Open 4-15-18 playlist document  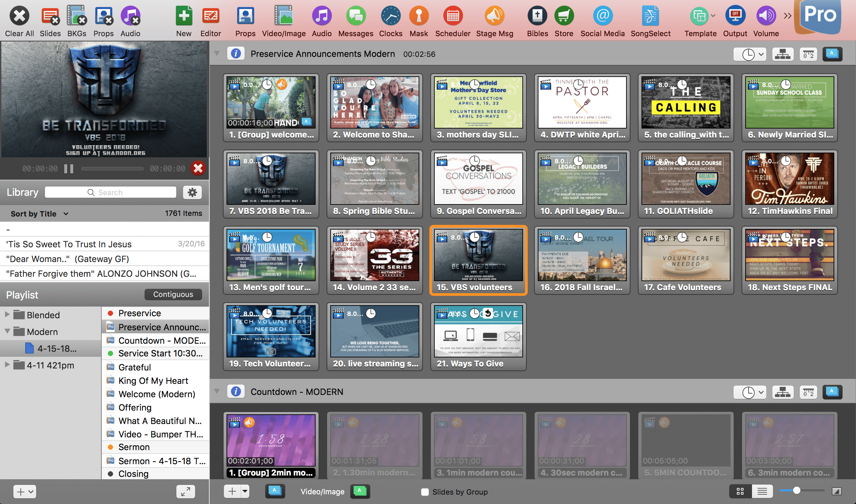tap(51, 348)
